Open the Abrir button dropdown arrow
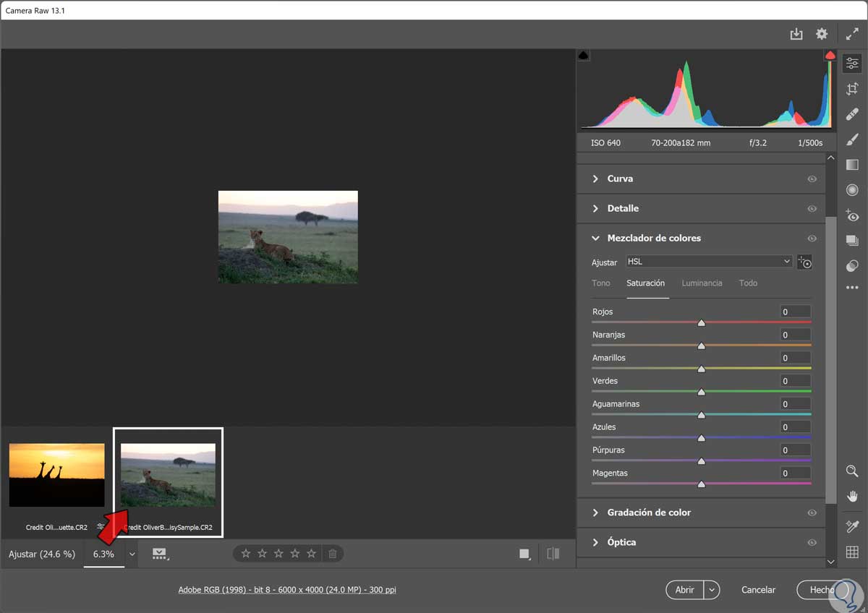The width and height of the screenshot is (868, 613). [712, 590]
